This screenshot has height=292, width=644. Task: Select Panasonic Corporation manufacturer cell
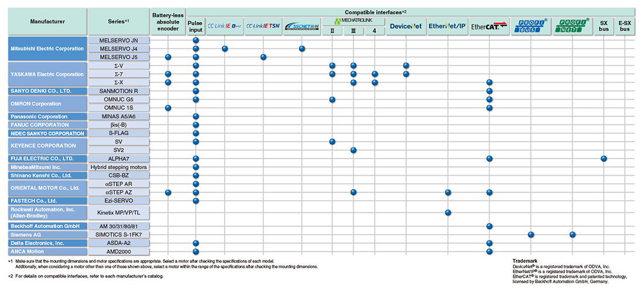[47, 116]
